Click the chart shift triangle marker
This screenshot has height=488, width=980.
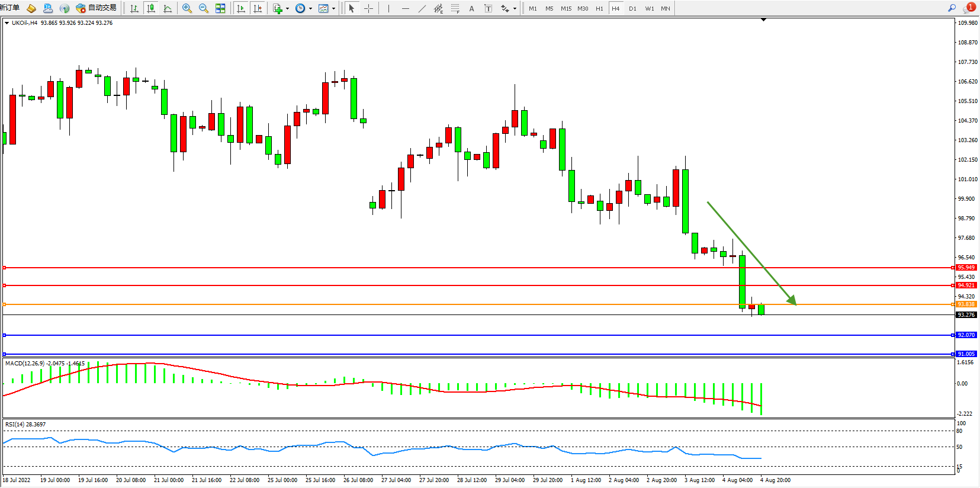click(x=763, y=20)
